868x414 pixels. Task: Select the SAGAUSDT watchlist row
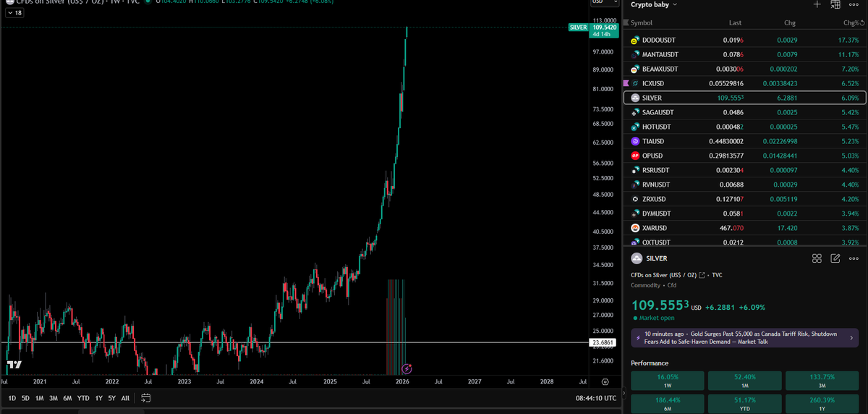click(x=744, y=112)
